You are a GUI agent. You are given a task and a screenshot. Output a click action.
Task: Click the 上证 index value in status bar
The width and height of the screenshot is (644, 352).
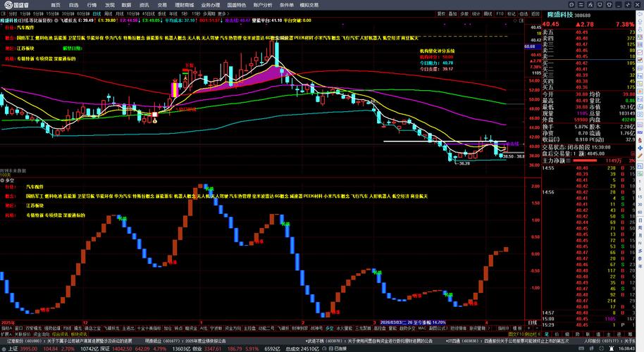coord(29,348)
